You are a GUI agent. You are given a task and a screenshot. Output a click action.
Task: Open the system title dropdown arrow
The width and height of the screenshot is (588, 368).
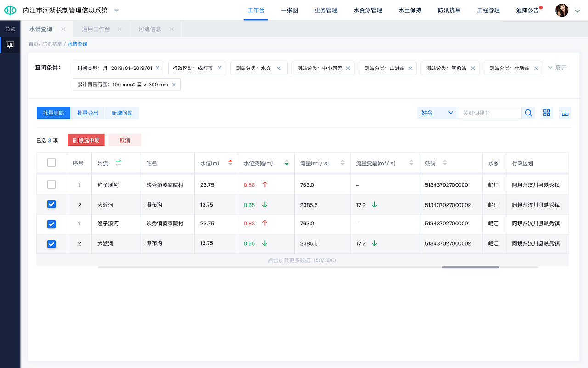click(116, 10)
